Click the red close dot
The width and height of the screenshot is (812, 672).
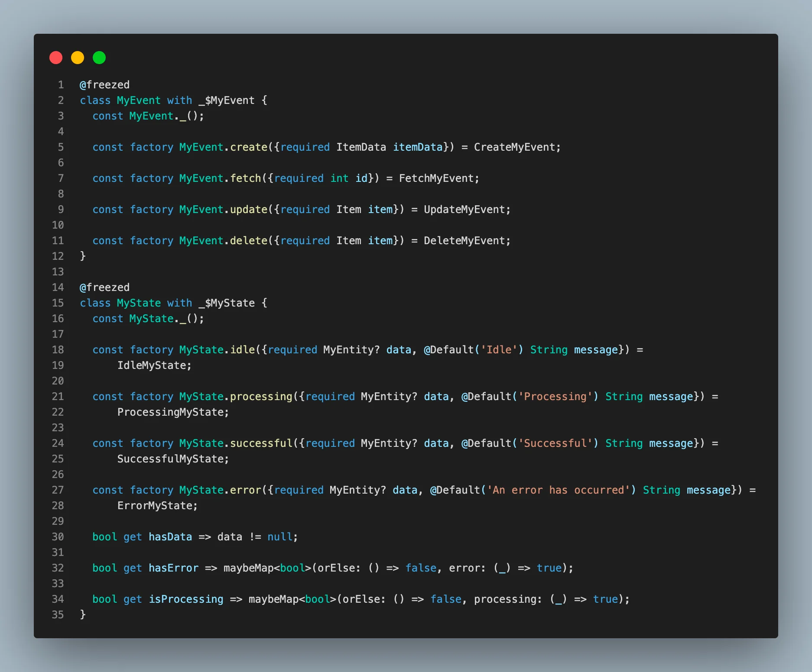point(56,58)
